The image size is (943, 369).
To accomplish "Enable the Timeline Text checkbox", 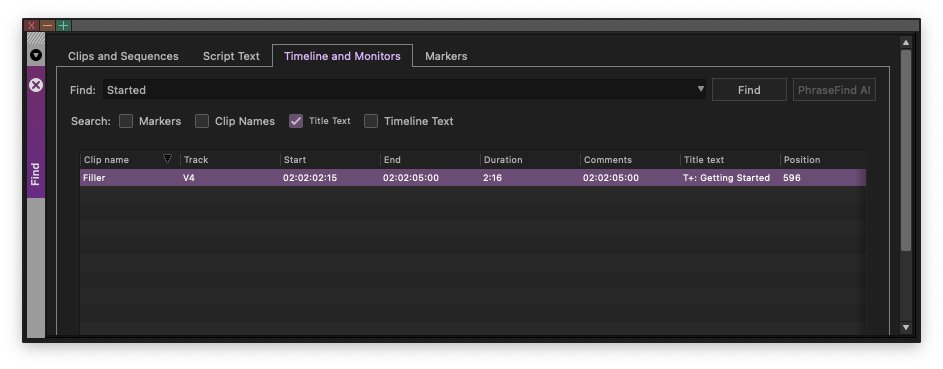I will pyautogui.click(x=371, y=121).
